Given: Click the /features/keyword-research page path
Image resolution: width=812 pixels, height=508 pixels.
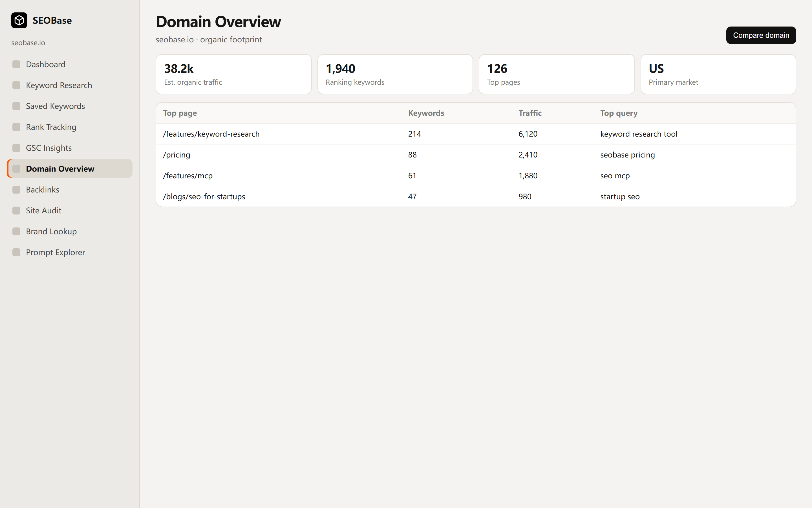Looking at the screenshot, I should [211, 134].
